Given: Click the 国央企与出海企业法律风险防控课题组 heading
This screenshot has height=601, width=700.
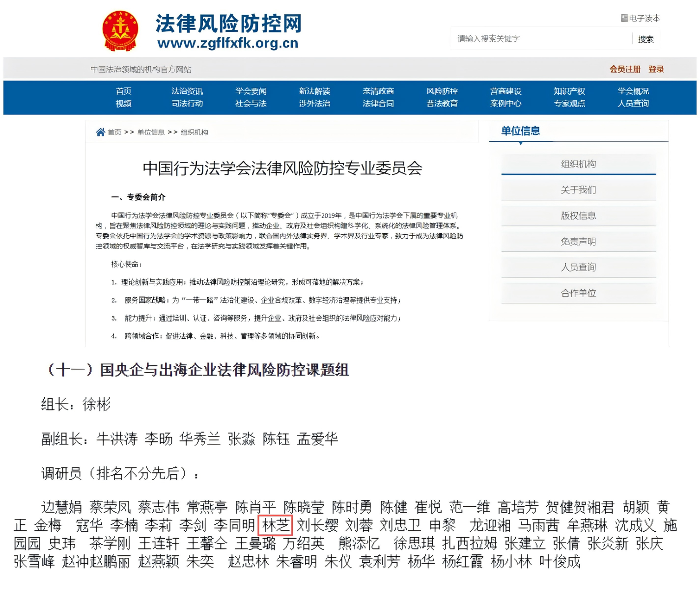Looking at the screenshot, I should tap(224, 370).
